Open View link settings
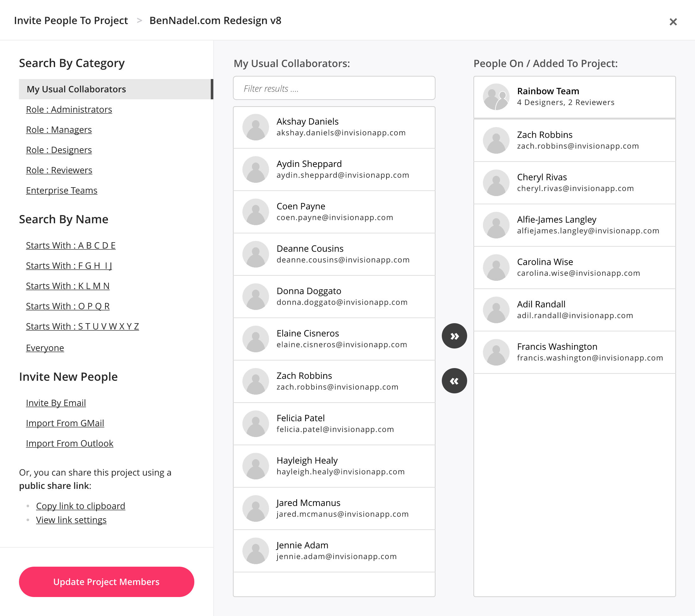Screen dimensions: 695x616 point(72,520)
